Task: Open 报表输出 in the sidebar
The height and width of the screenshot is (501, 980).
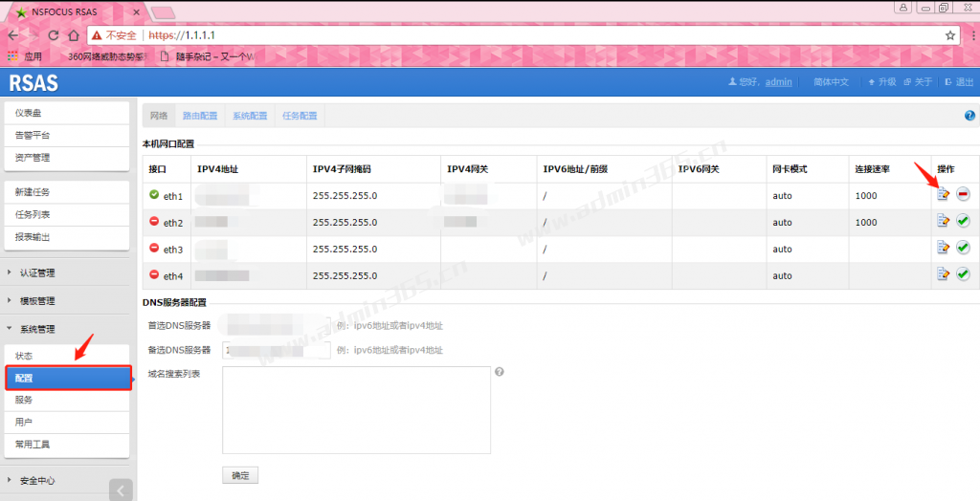Action: (x=66, y=237)
